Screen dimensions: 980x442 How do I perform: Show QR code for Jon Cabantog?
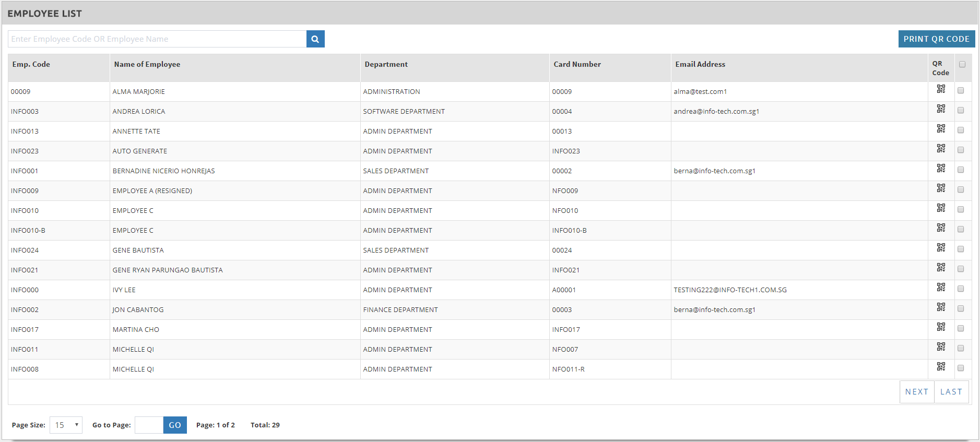(941, 307)
